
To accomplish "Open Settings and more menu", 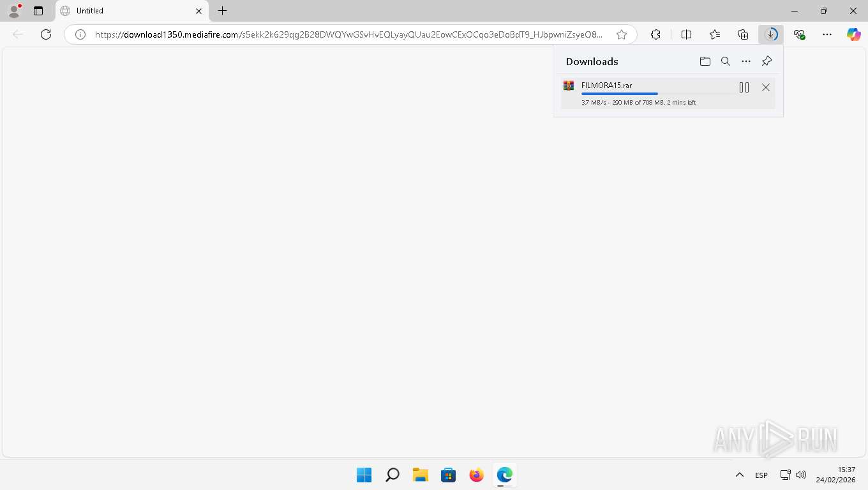I will (827, 34).
